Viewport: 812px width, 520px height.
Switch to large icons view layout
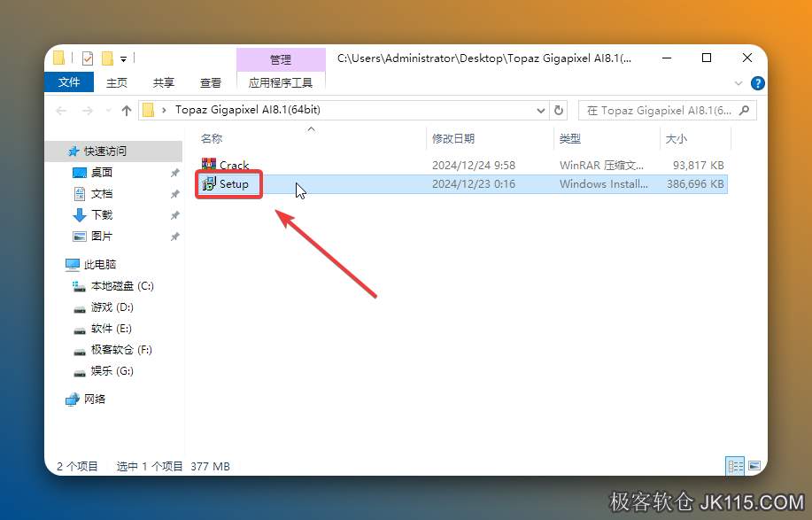[x=754, y=466]
